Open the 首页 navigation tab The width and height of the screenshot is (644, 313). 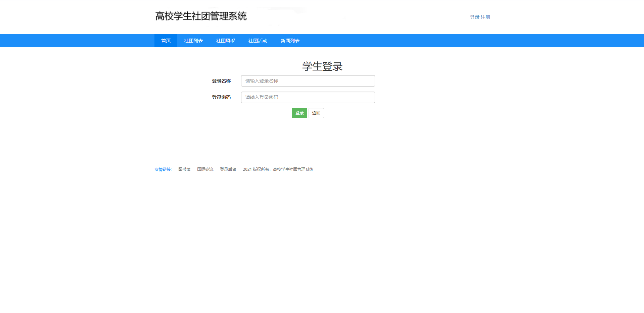click(x=166, y=41)
